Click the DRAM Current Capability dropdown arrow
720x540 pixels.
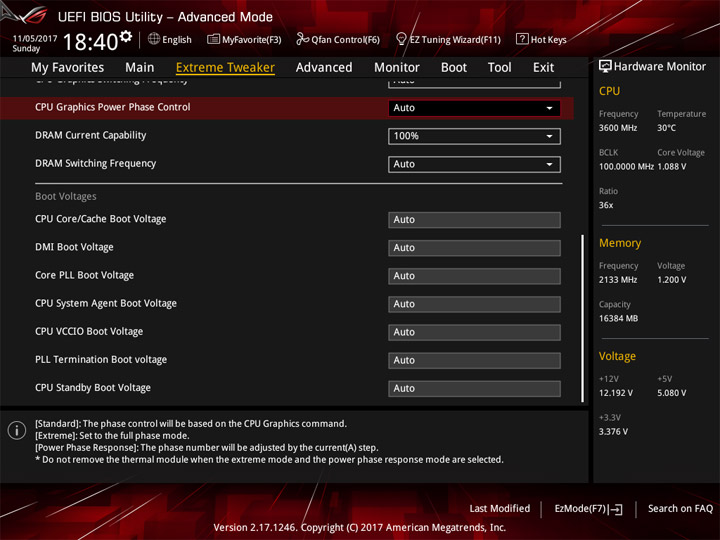point(549,136)
